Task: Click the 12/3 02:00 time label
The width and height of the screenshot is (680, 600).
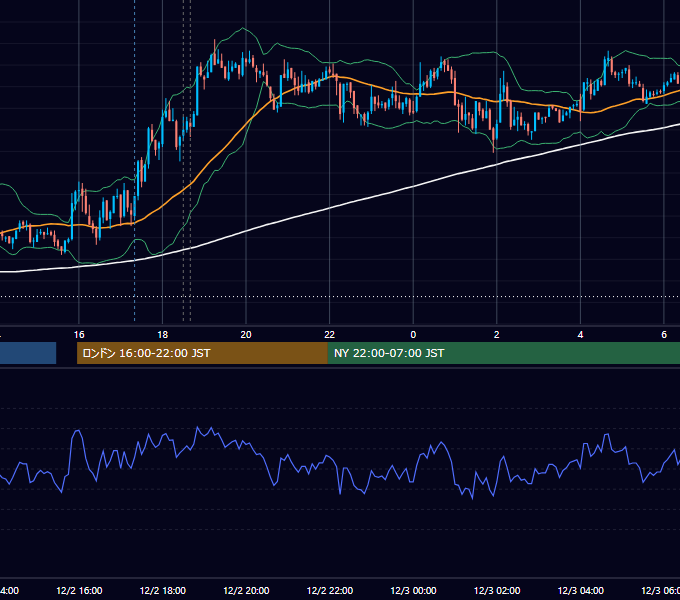Action: [497, 590]
